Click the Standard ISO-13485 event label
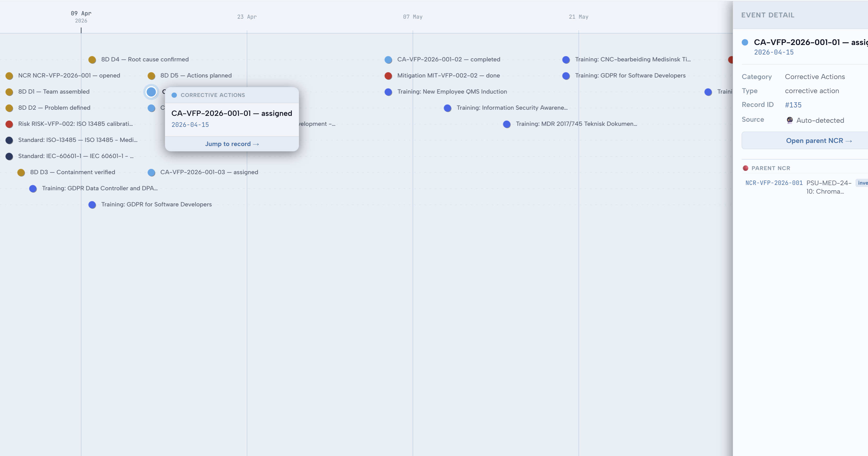Viewport: 868px width, 456px height. point(78,140)
